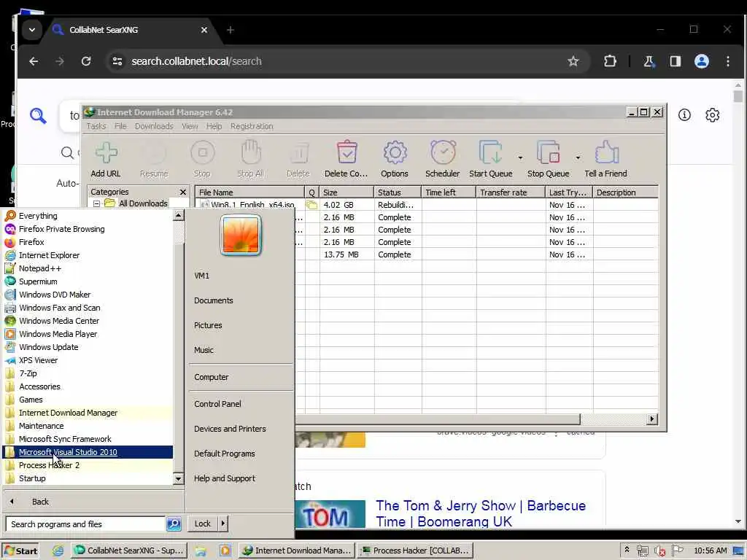Sort downloads by the Size column header

[x=347, y=192]
